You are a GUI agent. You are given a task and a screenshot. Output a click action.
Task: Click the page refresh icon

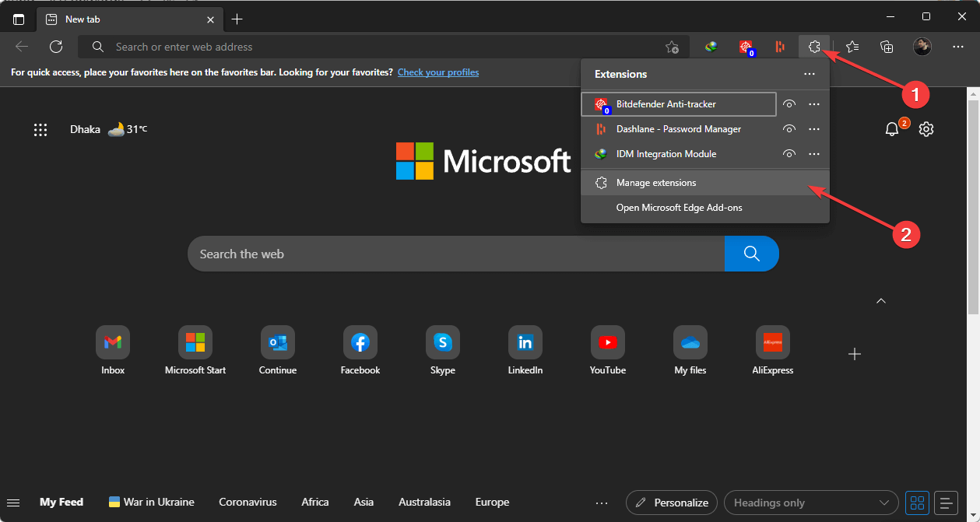pos(56,47)
